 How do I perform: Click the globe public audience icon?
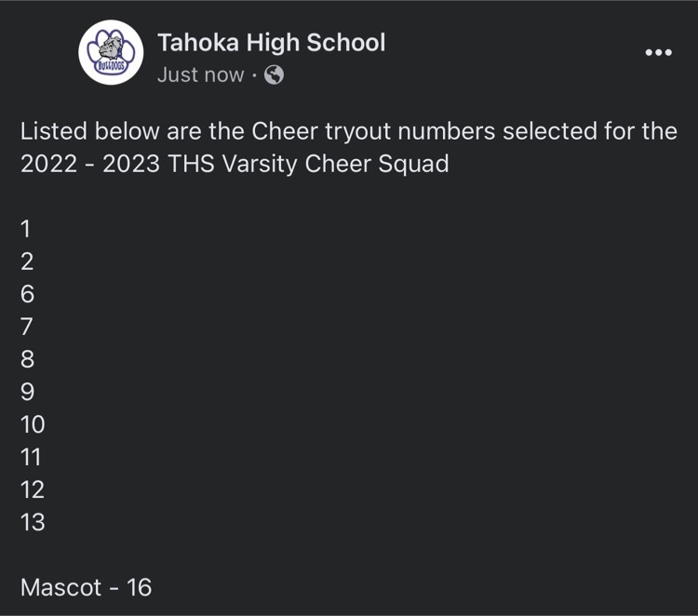pyautogui.click(x=274, y=74)
